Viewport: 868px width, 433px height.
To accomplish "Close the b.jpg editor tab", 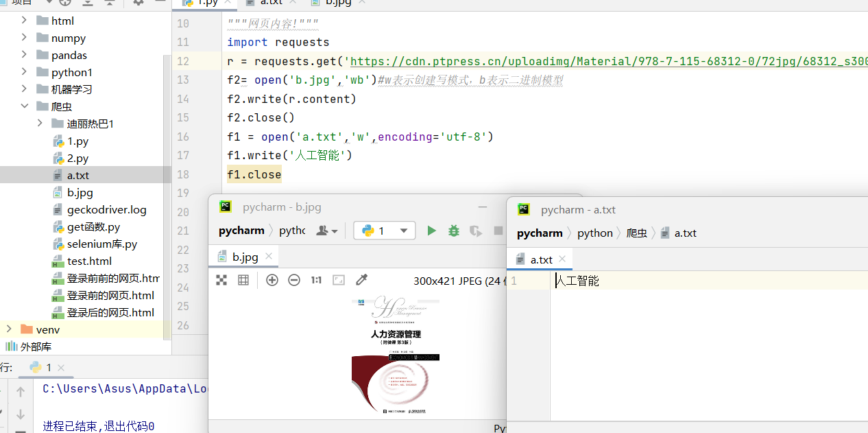I will tap(269, 256).
